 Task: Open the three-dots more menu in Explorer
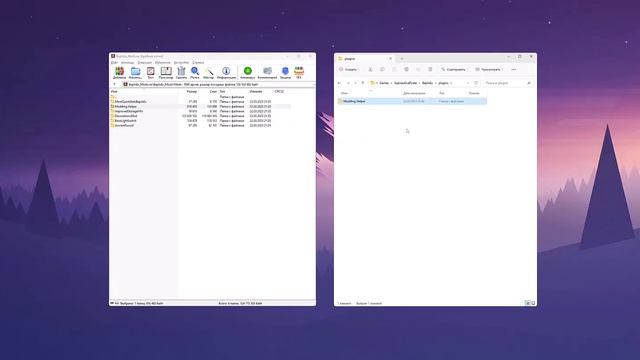pyautogui.click(x=514, y=69)
